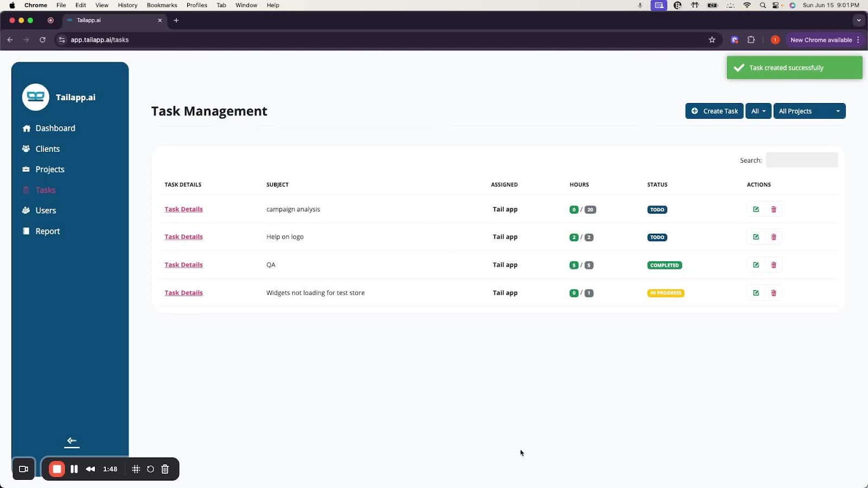Sort by Subject column header
Screen dimensions: 868x488
pyautogui.click(x=277, y=185)
